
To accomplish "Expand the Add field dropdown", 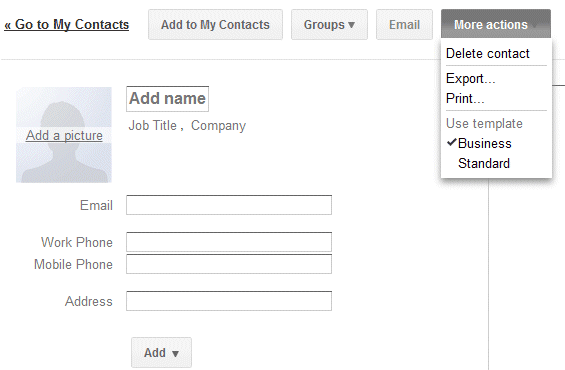I will [161, 352].
